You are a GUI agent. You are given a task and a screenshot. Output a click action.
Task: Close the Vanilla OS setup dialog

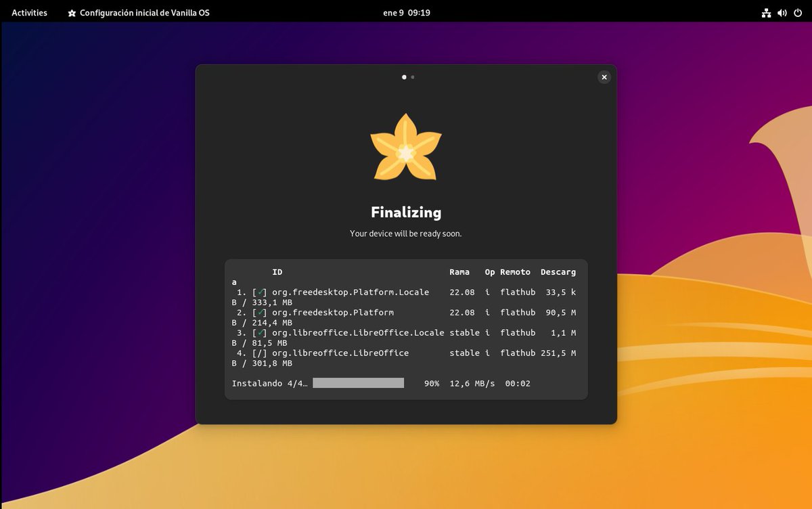604,77
